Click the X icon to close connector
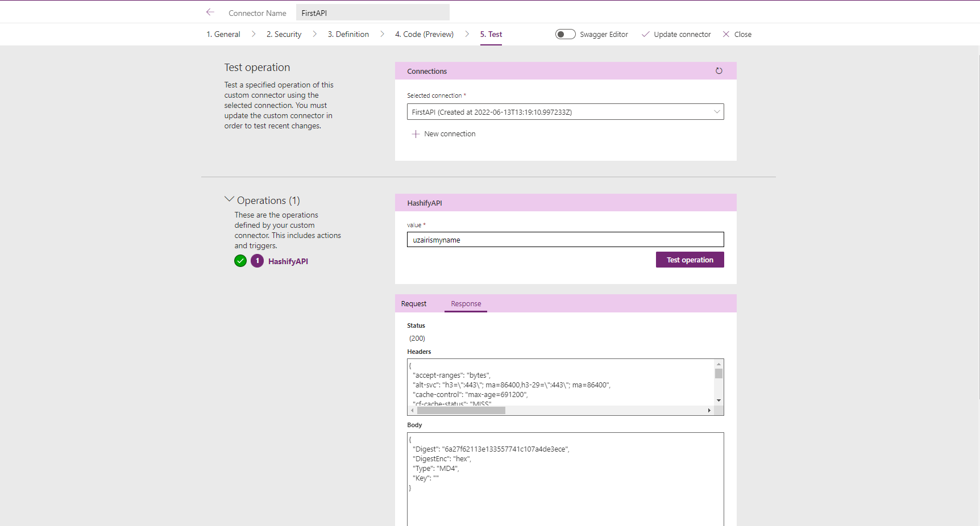980x526 pixels. pos(726,34)
